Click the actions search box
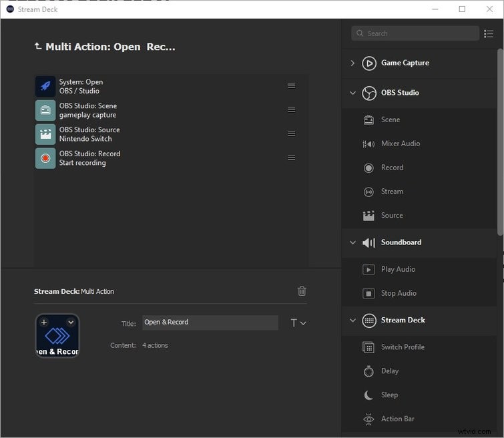Screen dimensions: 504x438 [415, 33]
